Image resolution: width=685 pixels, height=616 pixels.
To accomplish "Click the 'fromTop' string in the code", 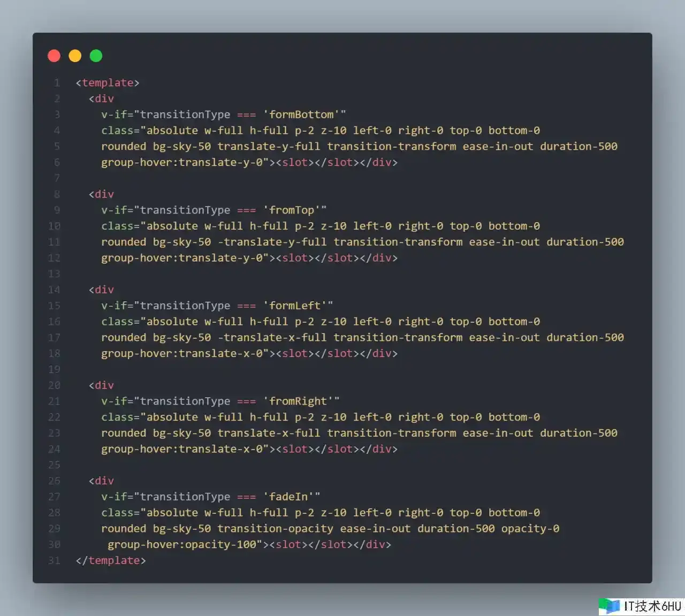I will click(292, 210).
